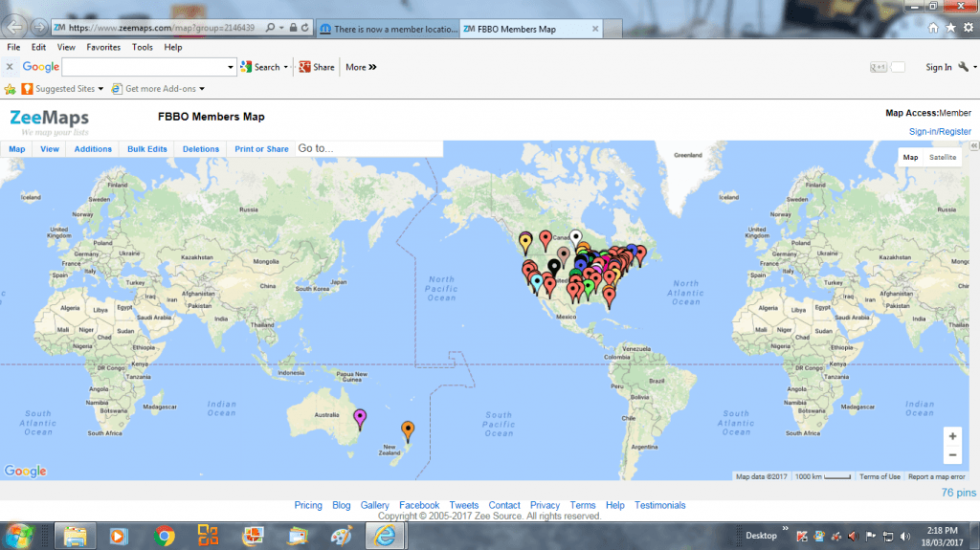Open the browser Home icon
980x550 pixels.
point(933,28)
